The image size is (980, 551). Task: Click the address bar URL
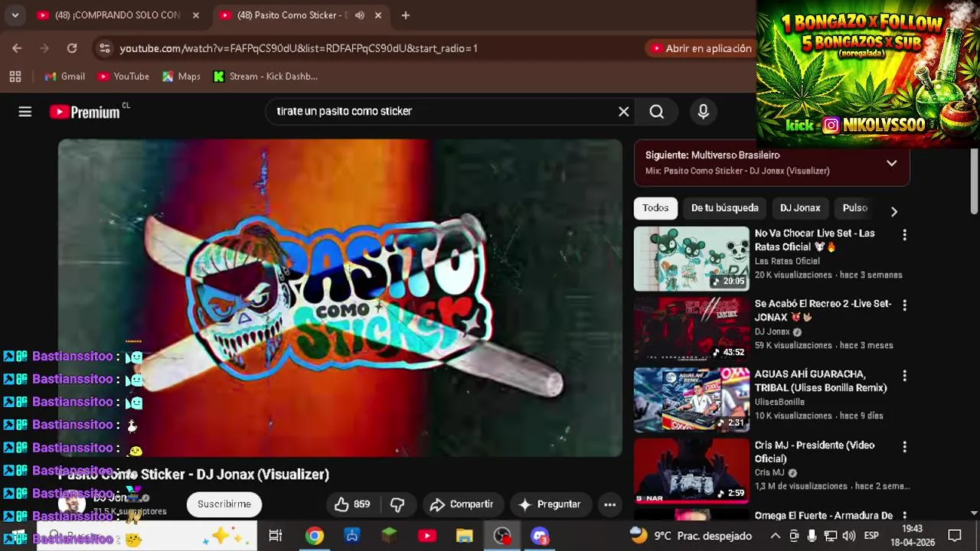pos(299,48)
